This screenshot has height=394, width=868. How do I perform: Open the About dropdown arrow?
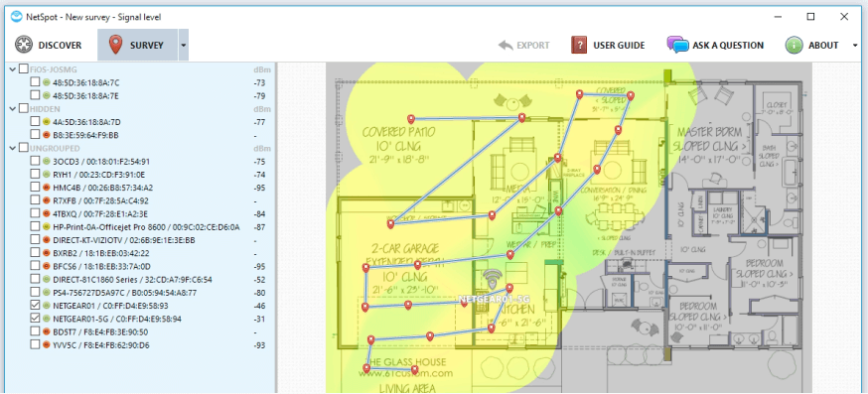[855, 46]
